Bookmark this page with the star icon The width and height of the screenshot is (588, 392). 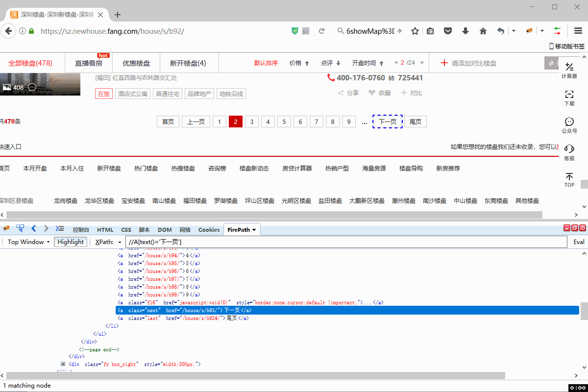[x=415, y=31]
